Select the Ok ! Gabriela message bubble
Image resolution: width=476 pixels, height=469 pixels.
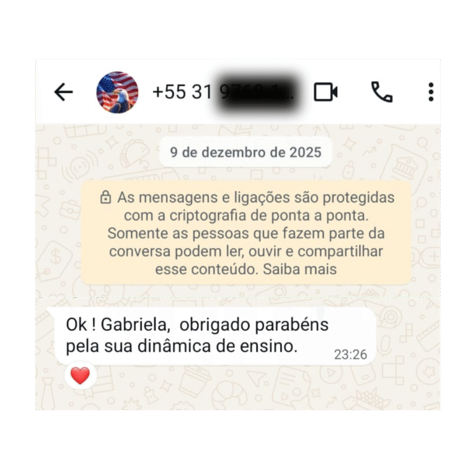coord(215,336)
